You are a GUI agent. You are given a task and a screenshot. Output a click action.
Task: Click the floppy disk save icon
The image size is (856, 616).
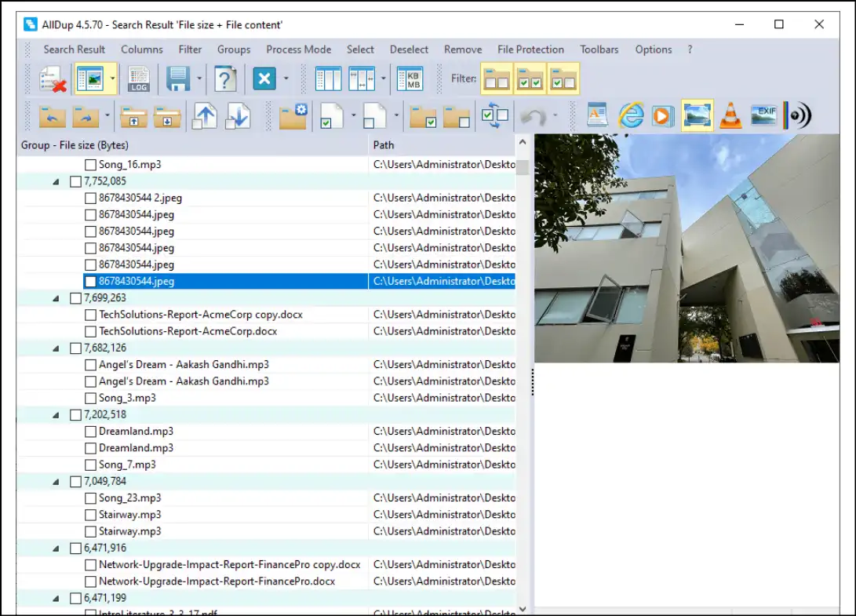[x=178, y=79]
